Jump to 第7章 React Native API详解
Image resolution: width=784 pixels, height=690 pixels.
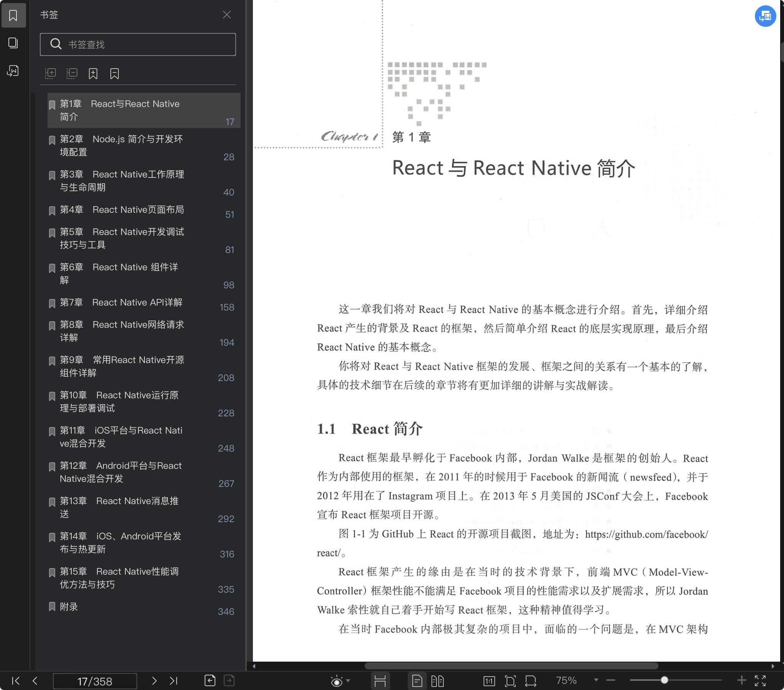(x=144, y=303)
